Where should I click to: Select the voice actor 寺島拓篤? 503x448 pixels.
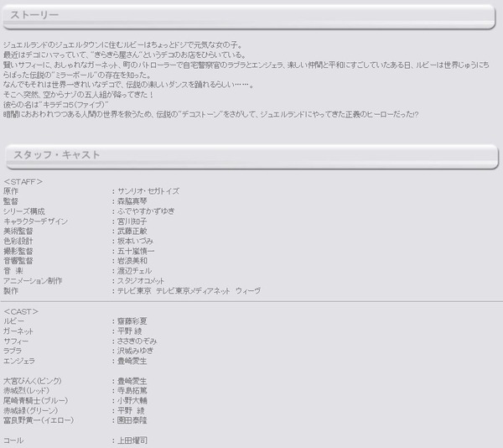[132, 391]
